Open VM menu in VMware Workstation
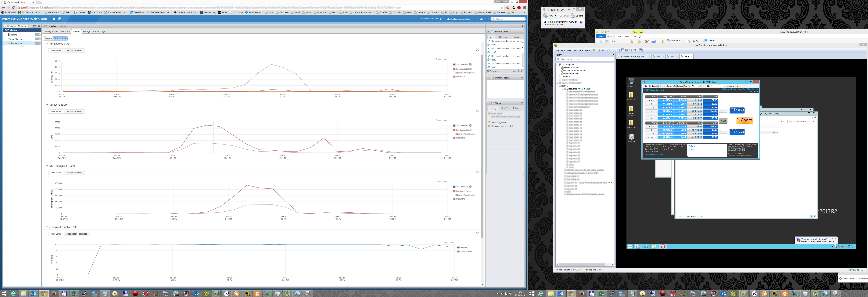Viewport: 868px width, 297px height. point(575,51)
